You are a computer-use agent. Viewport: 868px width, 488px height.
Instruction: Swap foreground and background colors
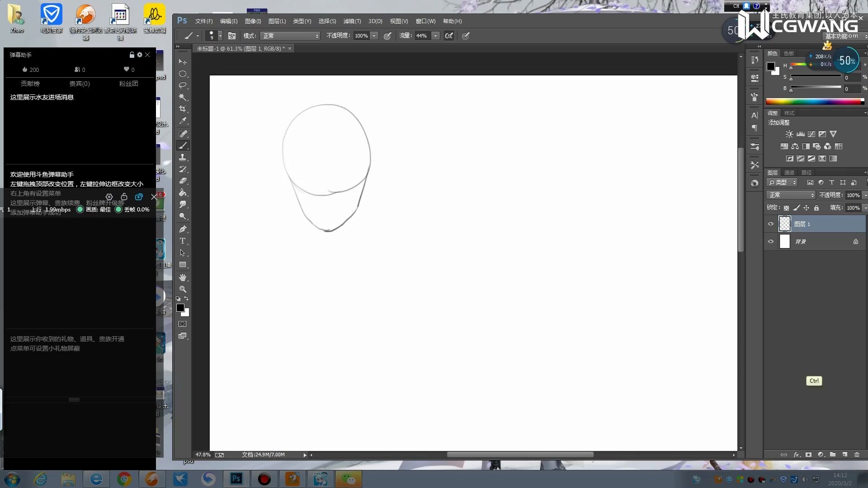(x=186, y=299)
